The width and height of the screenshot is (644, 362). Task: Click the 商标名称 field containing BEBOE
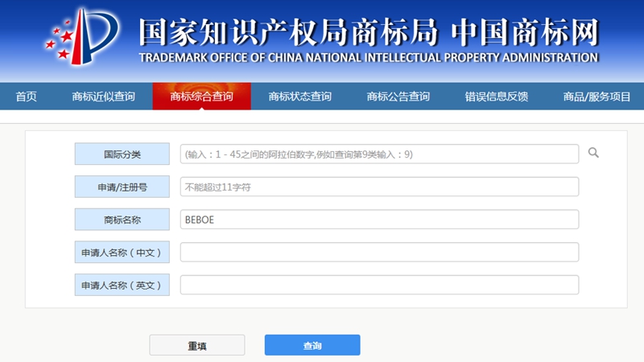tap(379, 220)
